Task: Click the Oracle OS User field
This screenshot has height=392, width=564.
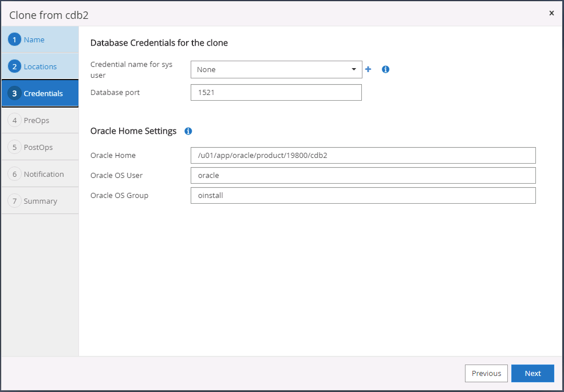Action: click(x=363, y=175)
